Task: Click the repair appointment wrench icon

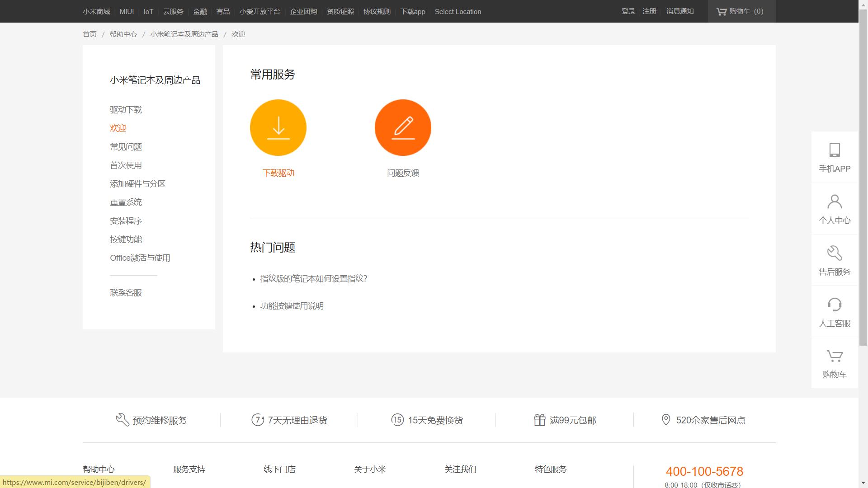Action: [122, 420]
